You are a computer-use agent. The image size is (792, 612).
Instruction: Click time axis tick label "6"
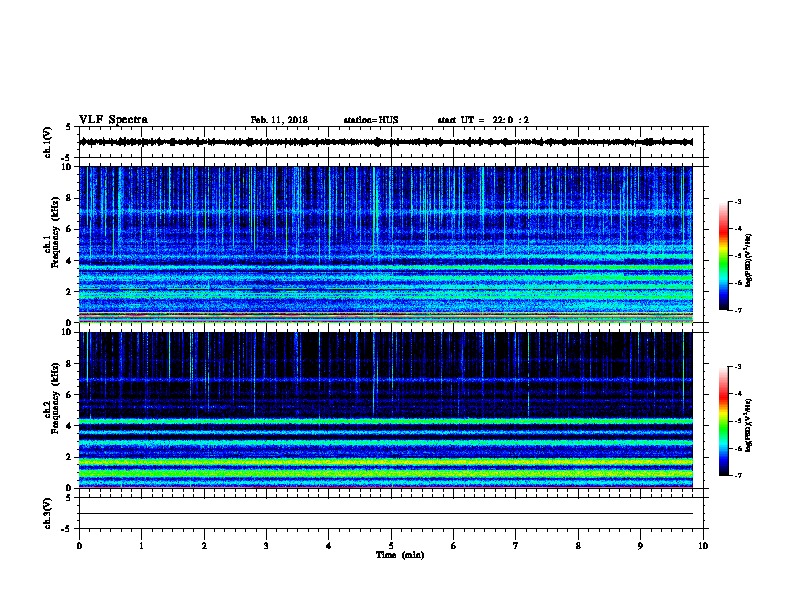coord(454,546)
